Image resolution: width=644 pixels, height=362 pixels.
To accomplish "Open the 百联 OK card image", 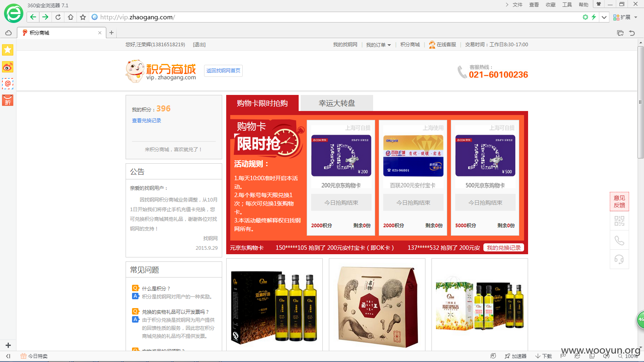I will point(413,156).
